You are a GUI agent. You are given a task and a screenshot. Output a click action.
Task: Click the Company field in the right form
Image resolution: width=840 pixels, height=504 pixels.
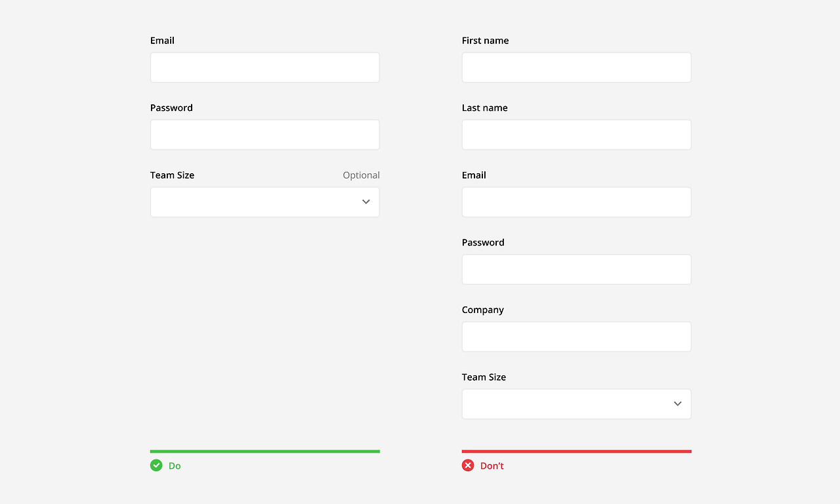(x=576, y=336)
